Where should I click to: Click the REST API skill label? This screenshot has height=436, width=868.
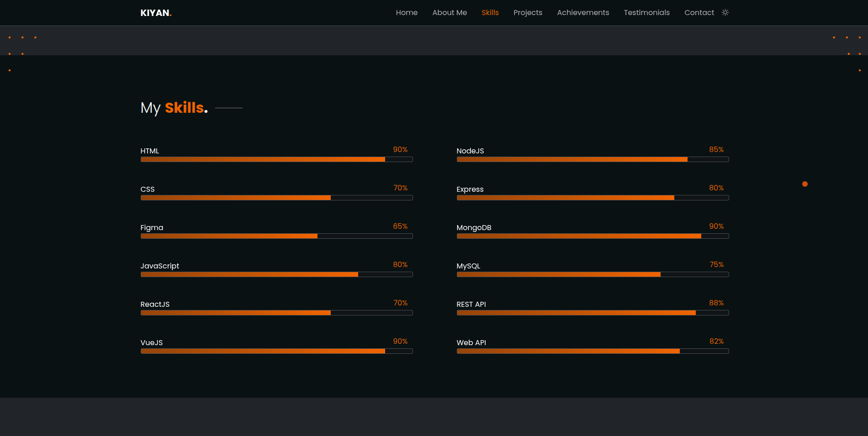pyautogui.click(x=471, y=305)
